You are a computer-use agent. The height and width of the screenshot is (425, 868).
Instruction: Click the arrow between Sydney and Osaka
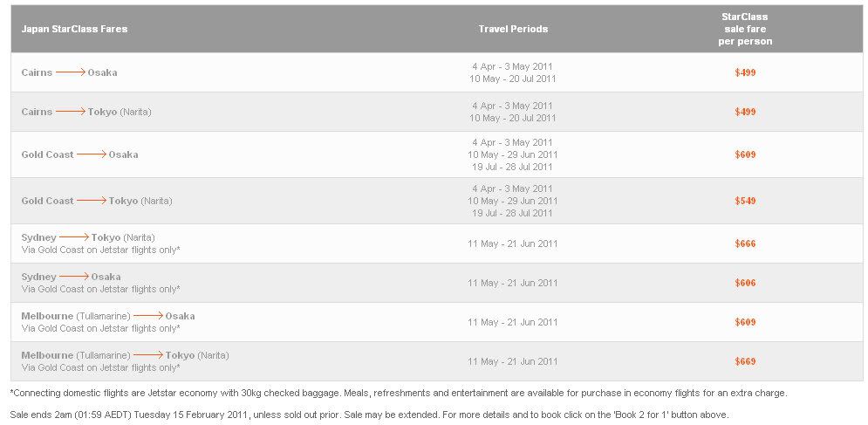tap(74, 276)
